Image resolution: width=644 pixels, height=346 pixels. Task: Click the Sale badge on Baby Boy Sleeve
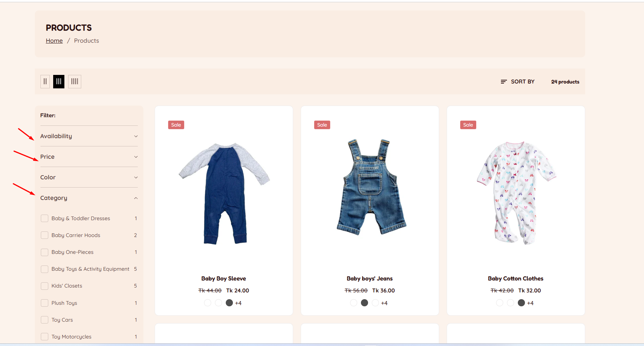pos(176,125)
